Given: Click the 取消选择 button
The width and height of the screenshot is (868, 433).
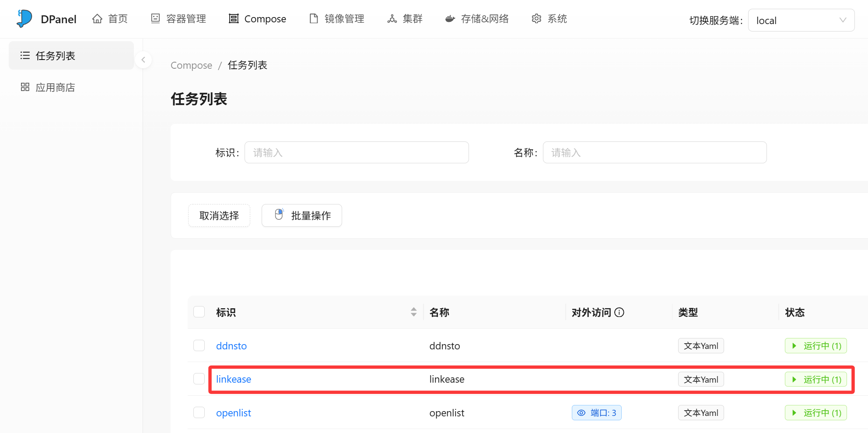Looking at the screenshot, I should pyautogui.click(x=219, y=215).
